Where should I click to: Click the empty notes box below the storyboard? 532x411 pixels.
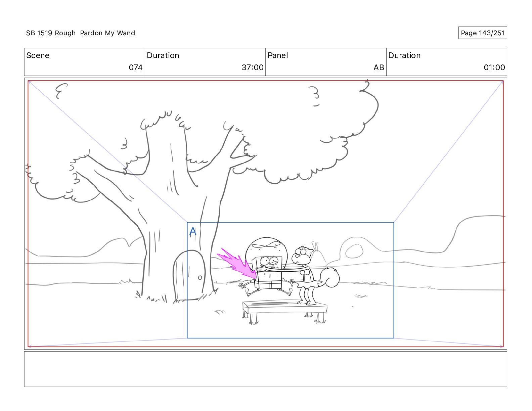pos(265,369)
